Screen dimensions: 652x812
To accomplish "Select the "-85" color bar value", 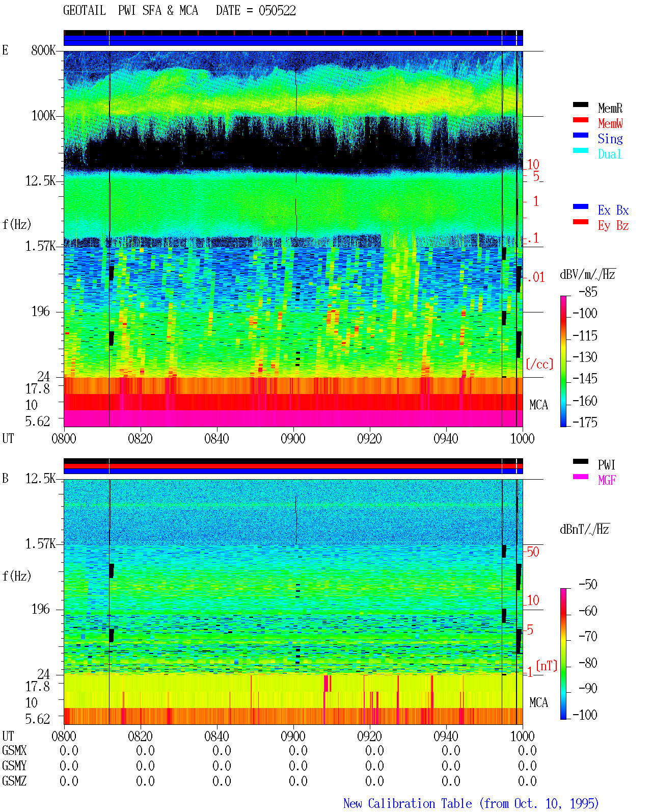I will [588, 292].
